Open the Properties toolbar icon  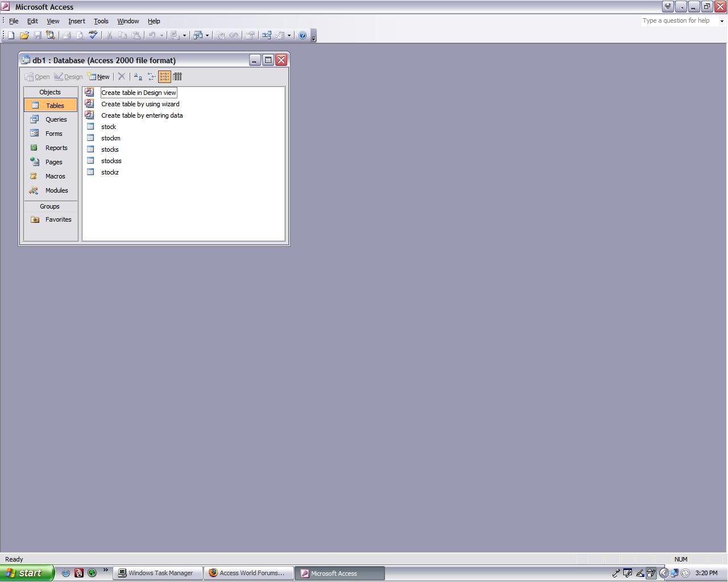pyautogui.click(x=250, y=35)
